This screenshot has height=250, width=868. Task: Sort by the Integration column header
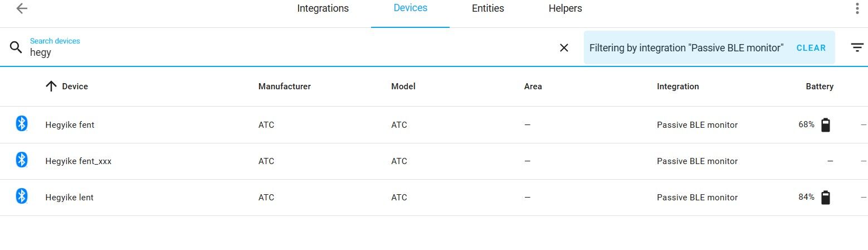[x=677, y=86]
